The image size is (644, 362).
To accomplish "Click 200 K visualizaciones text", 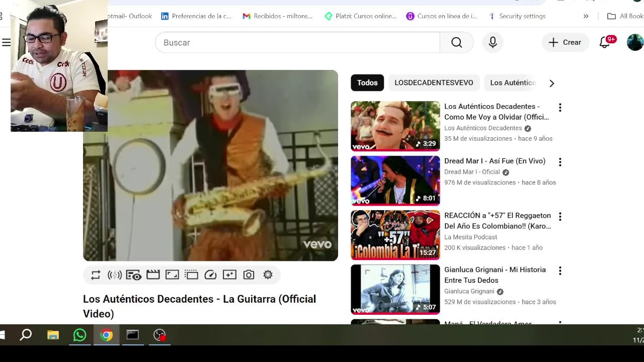I will tap(475, 248).
